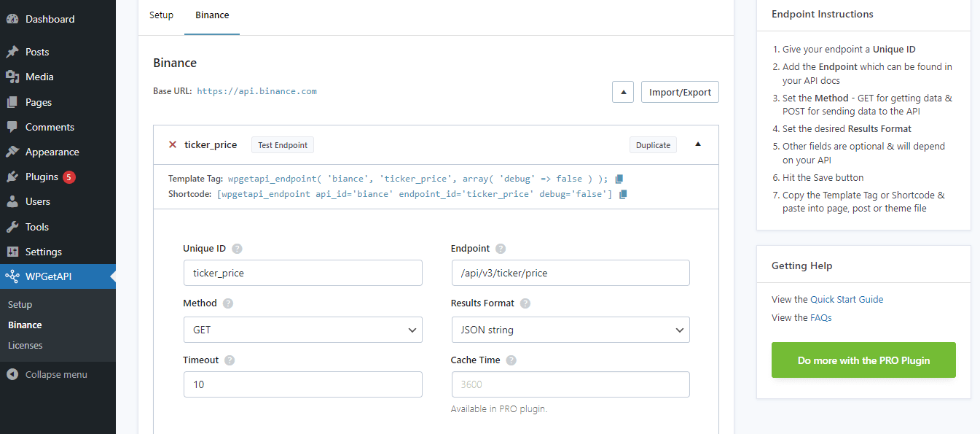Delete ticker_price endpoint with red X
This screenshot has width=980, height=434.
pos(173,144)
